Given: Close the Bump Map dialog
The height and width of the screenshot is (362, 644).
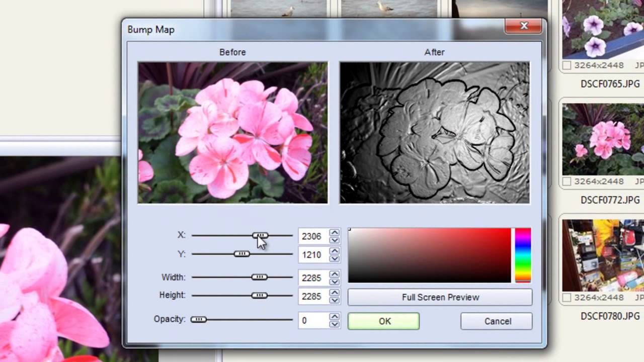Looking at the screenshot, I should point(524,26).
